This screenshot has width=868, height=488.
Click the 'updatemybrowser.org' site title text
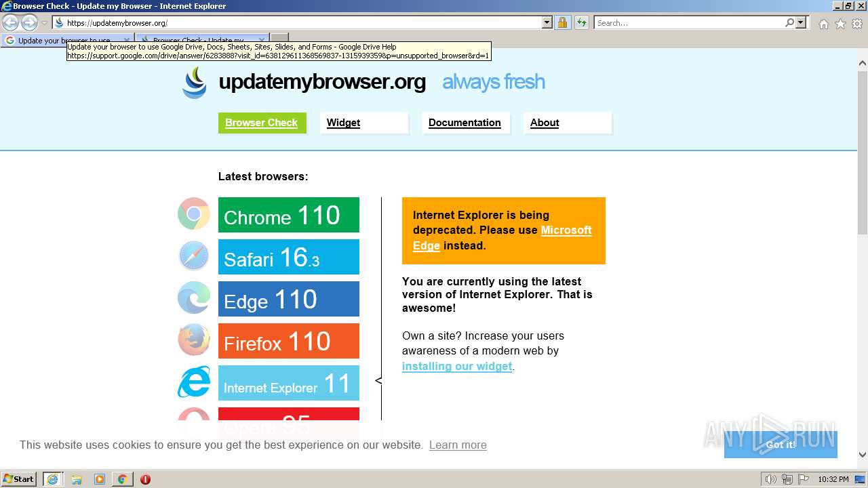coord(322,82)
